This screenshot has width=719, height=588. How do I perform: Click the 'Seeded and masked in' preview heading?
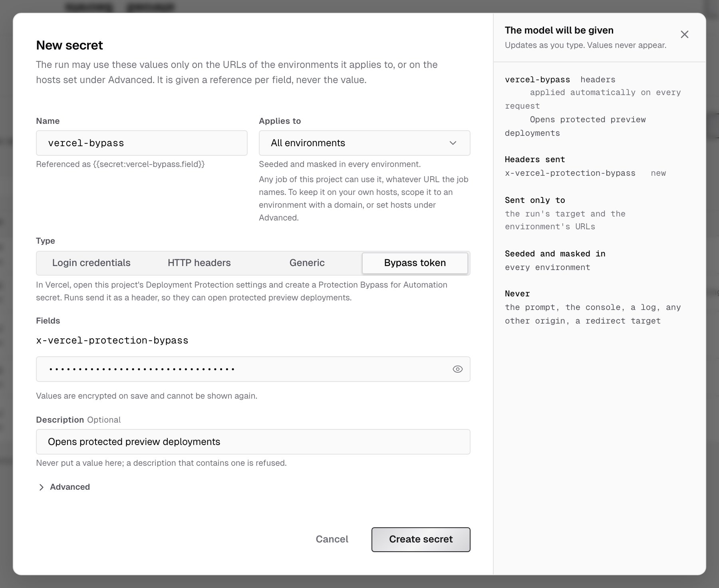tap(555, 254)
